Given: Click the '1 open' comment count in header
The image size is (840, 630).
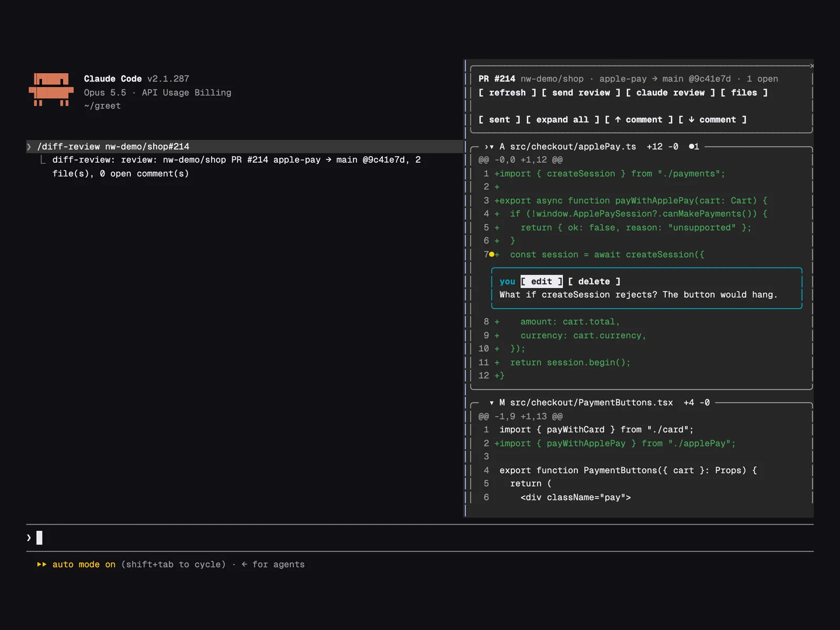Looking at the screenshot, I should pyautogui.click(x=762, y=79).
